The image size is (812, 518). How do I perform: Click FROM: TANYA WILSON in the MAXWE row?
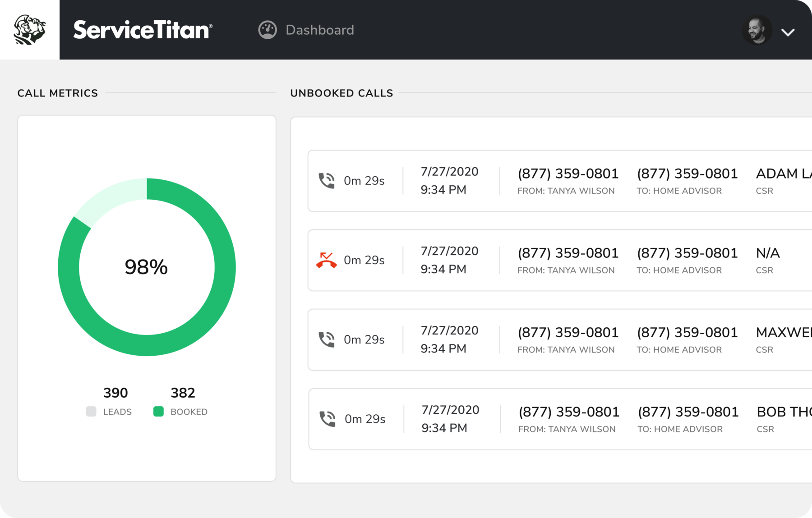pos(566,349)
